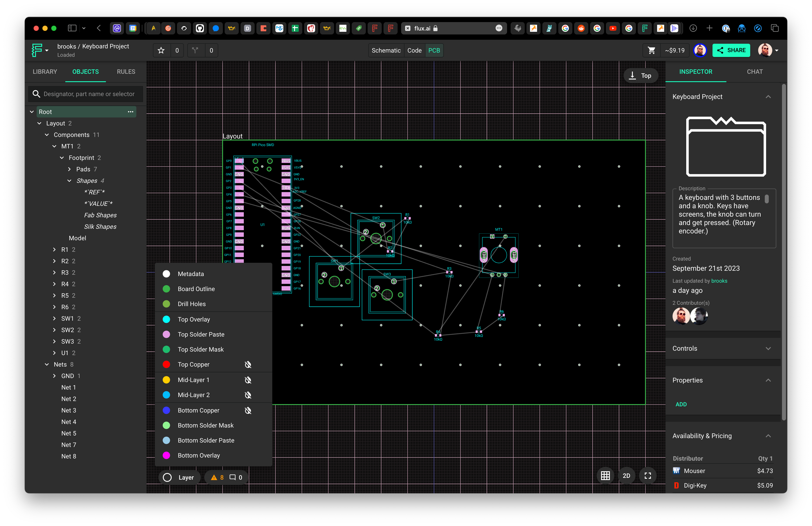Toggle the grid view icon

tap(605, 475)
